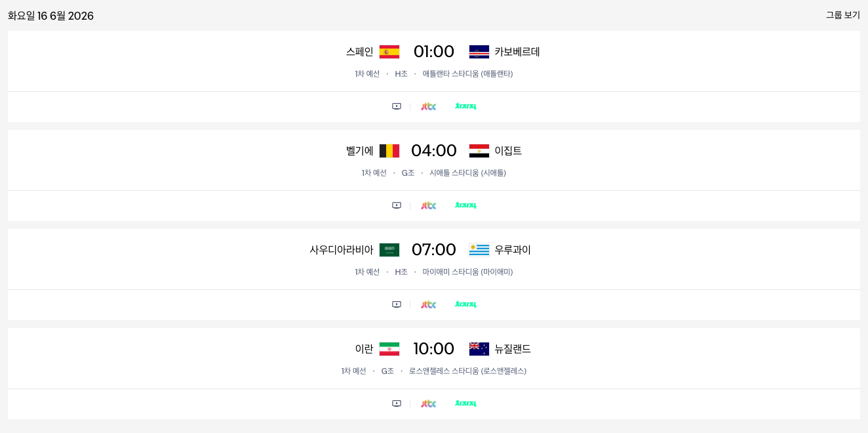
Task: Click the New Zealand flag icon
Action: 479,349
